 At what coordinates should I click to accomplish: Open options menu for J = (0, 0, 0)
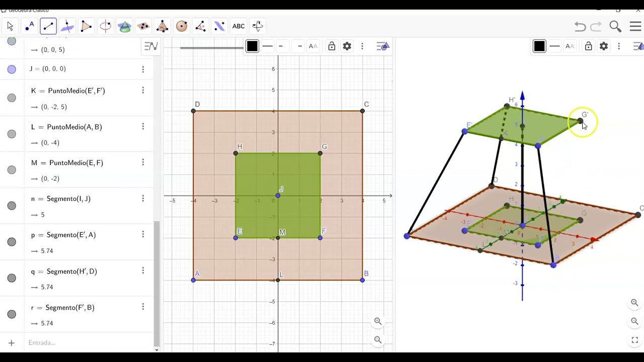pyautogui.click(x=143, y=69)
